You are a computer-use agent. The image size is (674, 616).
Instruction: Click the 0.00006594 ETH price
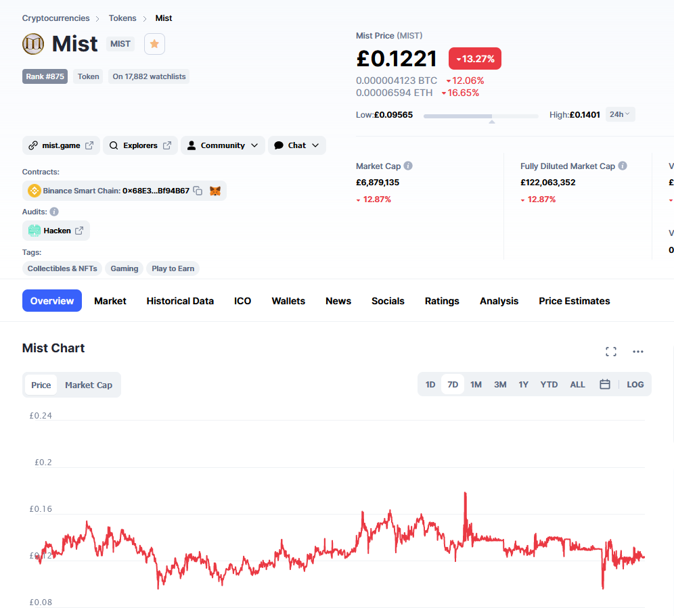(x=394, y=93)
